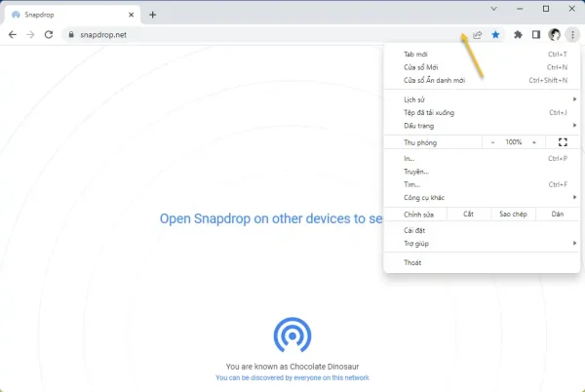Click the 100% zoom level value

514,142
